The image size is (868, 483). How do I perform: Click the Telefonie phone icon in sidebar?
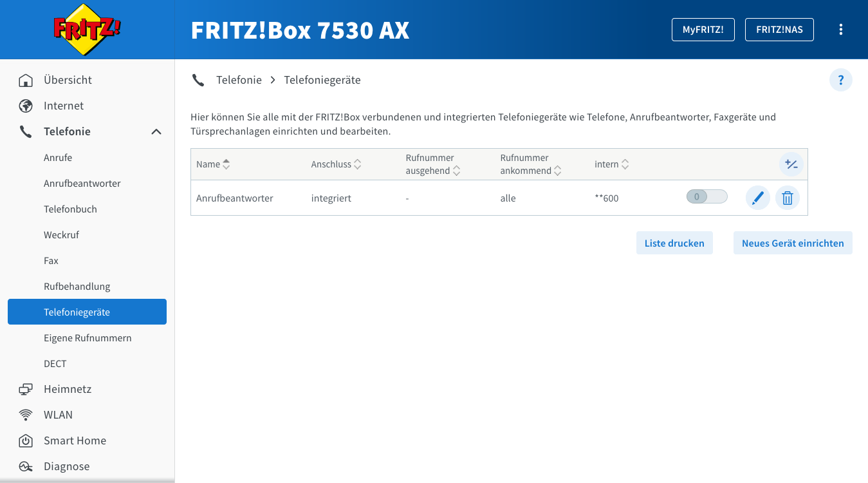[26, 132]
